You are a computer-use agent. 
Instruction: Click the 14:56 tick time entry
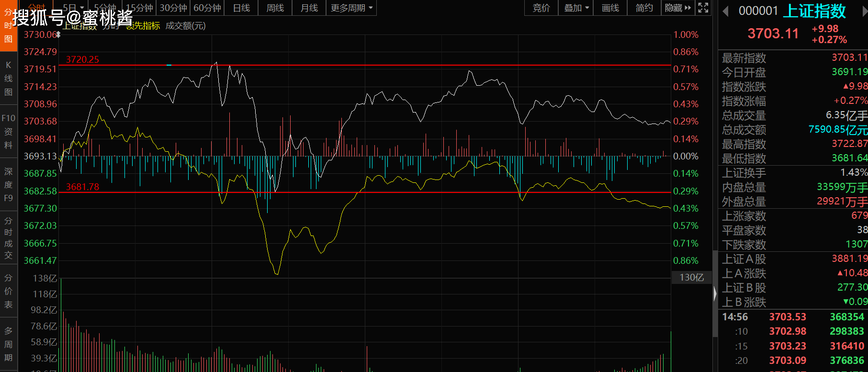pyautogui.click(x=735, y=317)
